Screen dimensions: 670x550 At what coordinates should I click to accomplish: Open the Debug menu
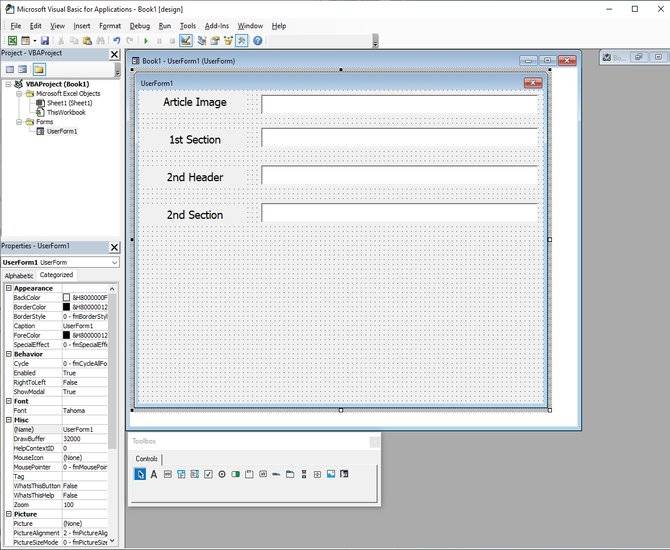(x=140, y=26)
